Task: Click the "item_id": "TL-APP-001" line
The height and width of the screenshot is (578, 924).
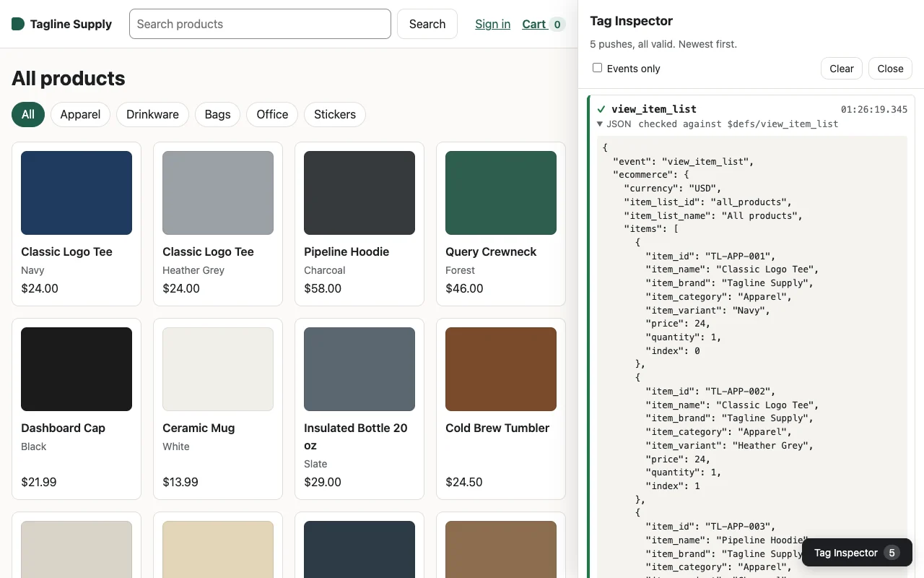Action: click(711, 256)
